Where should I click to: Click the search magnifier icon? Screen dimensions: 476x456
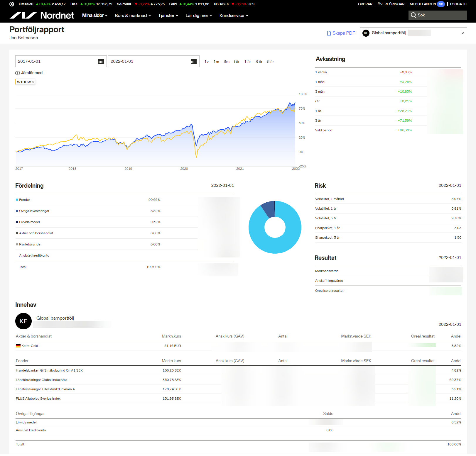point(413,15)
